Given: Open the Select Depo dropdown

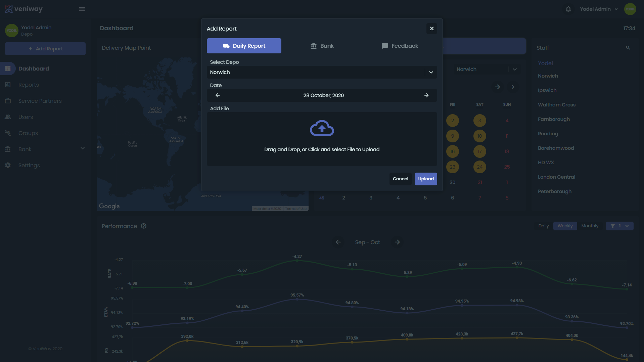Looking at the screenshot, I should (431, 72).
